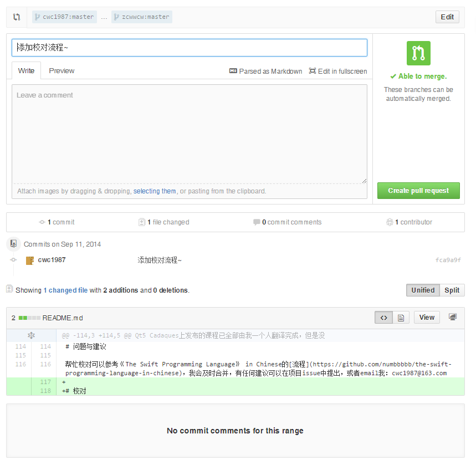Image resolution: width=476 pixels, height=465 pixels.
Task: Click the cwc1987 avatar thumbnail
Action: pos(30,260)
